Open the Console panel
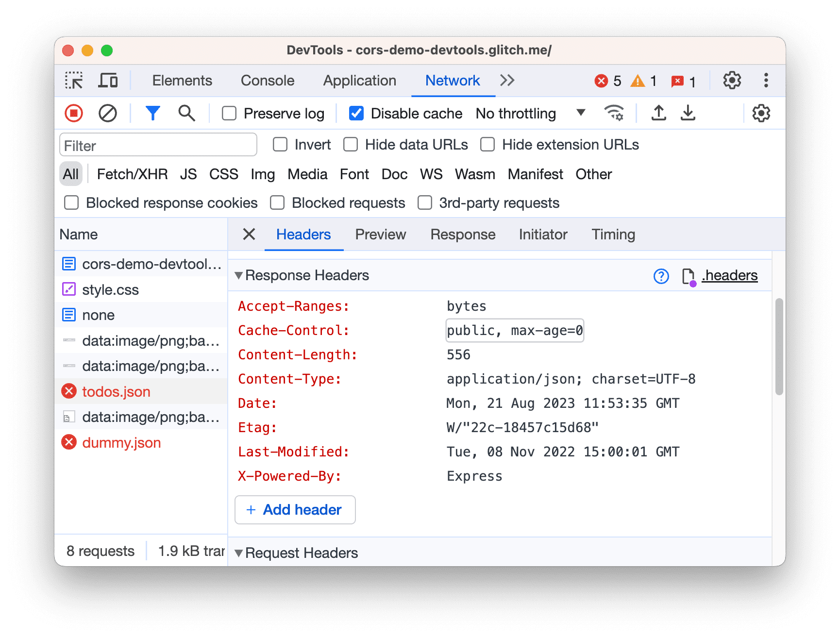Screen dimensions: 840x638 tap(267, 81)
